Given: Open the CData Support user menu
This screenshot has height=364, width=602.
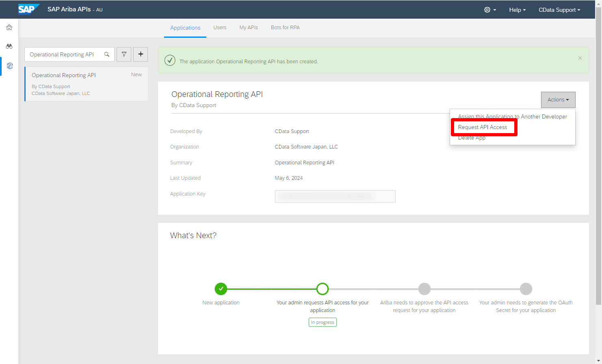Looking at the screenshot, I should [x=559, y=10].
